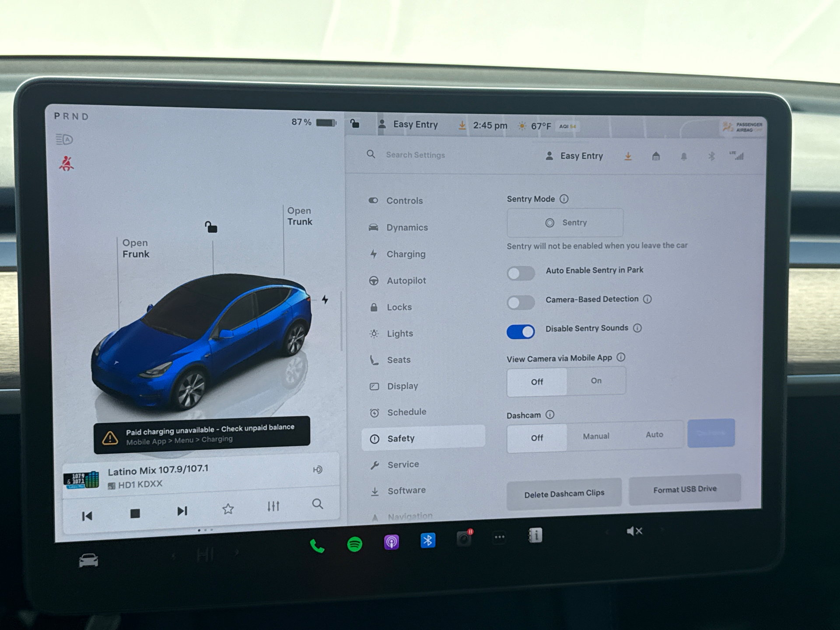
Task: Enable Auto Enable Sentry in Park
Action: tap(521, 273)
